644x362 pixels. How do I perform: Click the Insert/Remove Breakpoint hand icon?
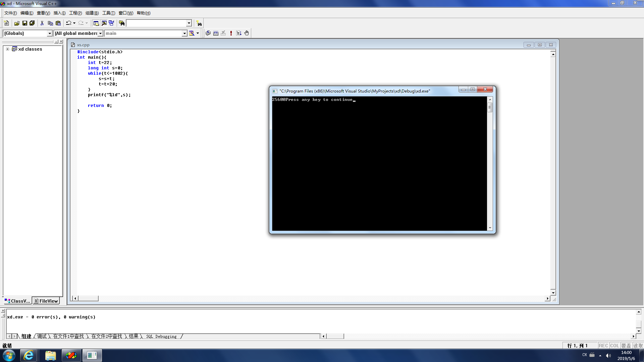(x=247, y=33)
